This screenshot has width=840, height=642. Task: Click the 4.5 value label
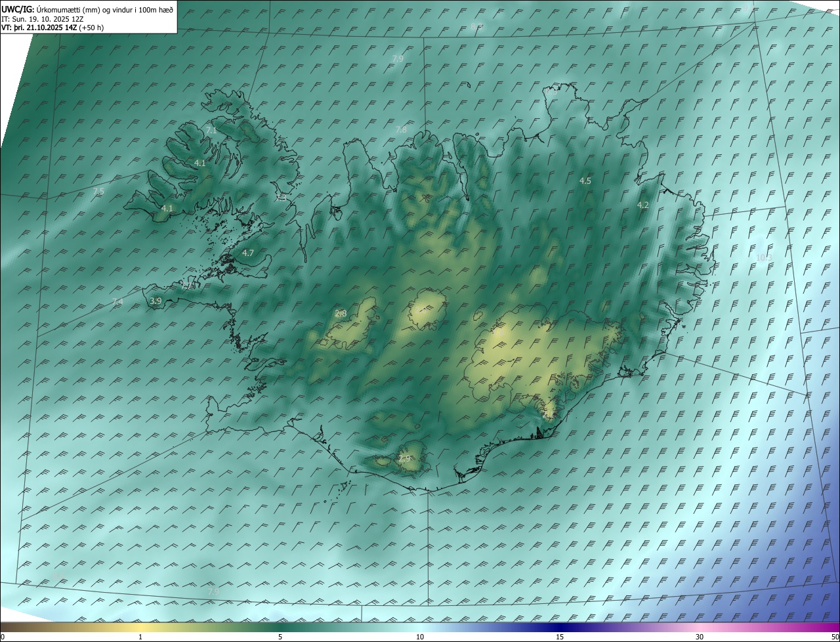[585, 181]
